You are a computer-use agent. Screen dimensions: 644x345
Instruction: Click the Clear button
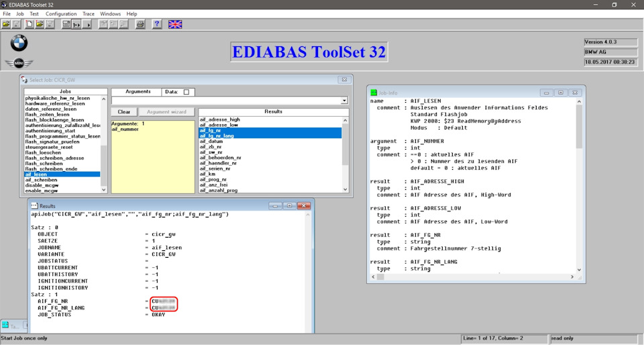pyautogui.click(x=124, y=111)
